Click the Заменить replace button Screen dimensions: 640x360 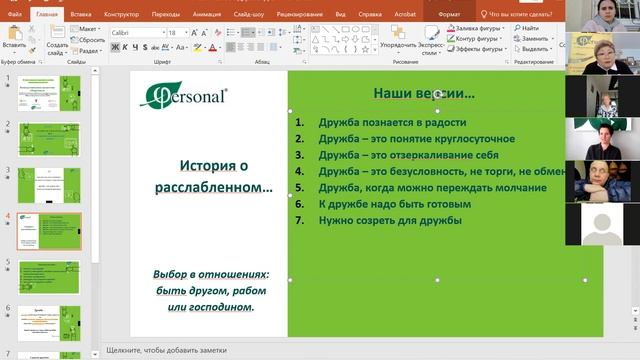(534, 38)
